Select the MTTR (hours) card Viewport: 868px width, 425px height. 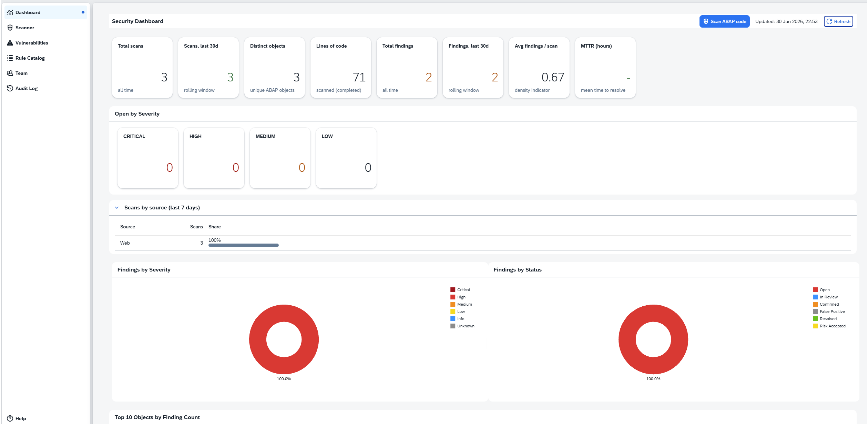pos(605,68)
